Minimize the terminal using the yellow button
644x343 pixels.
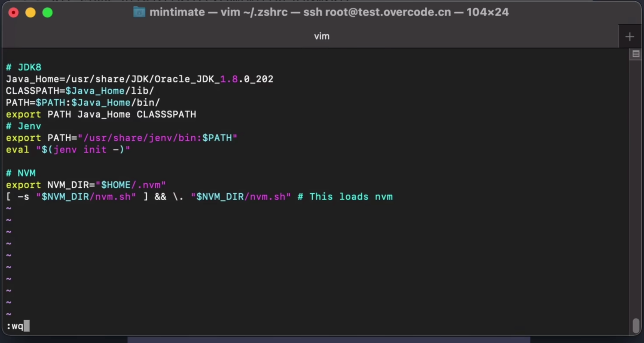(x=30, y=13)
